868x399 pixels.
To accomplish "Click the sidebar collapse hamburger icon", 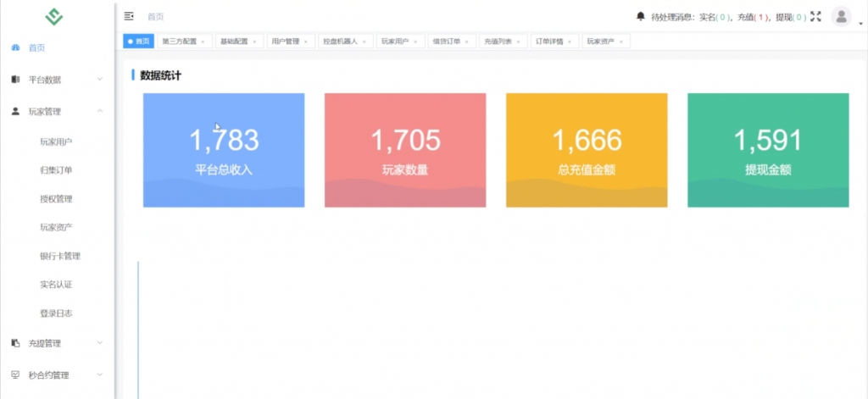I will [129, 16].
